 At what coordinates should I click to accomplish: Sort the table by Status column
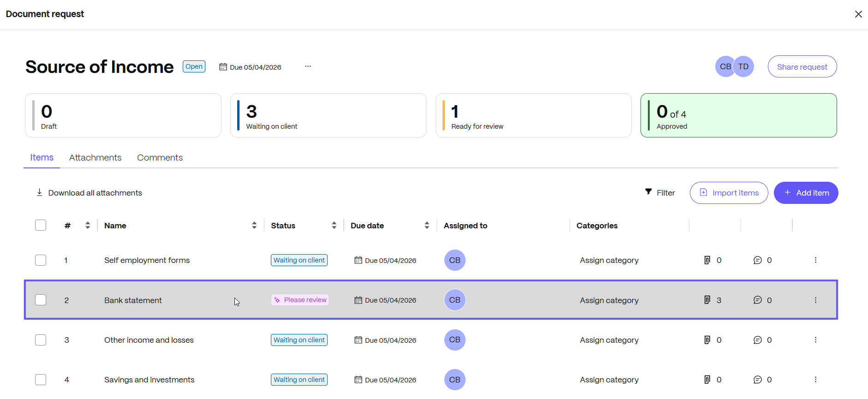(334, 225)
